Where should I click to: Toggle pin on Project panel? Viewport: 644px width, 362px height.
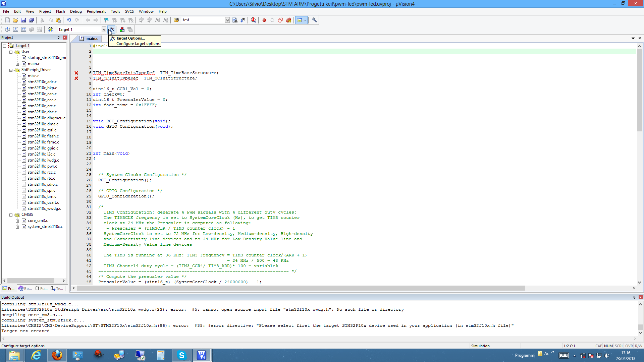58,38
